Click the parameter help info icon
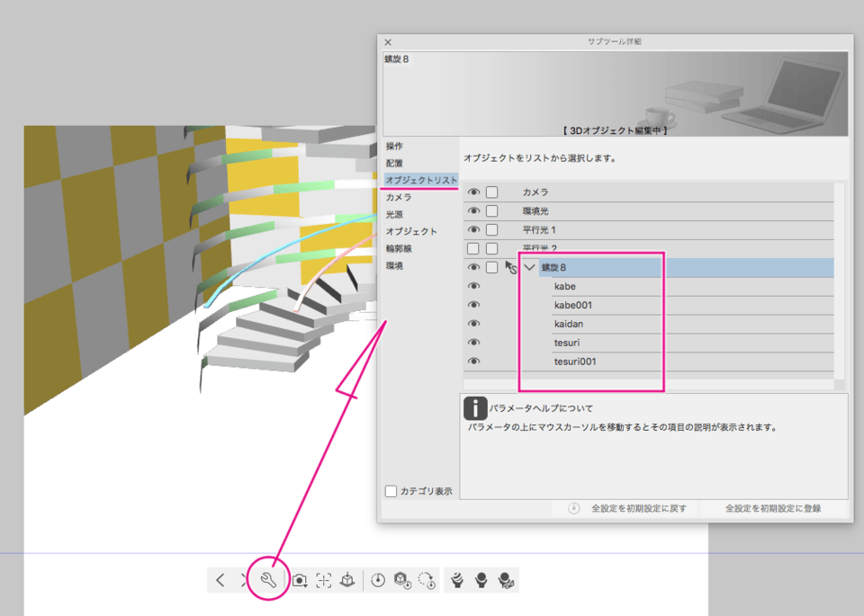The width and height of the screenshot is (864, 616). click(x=475, y=408)
